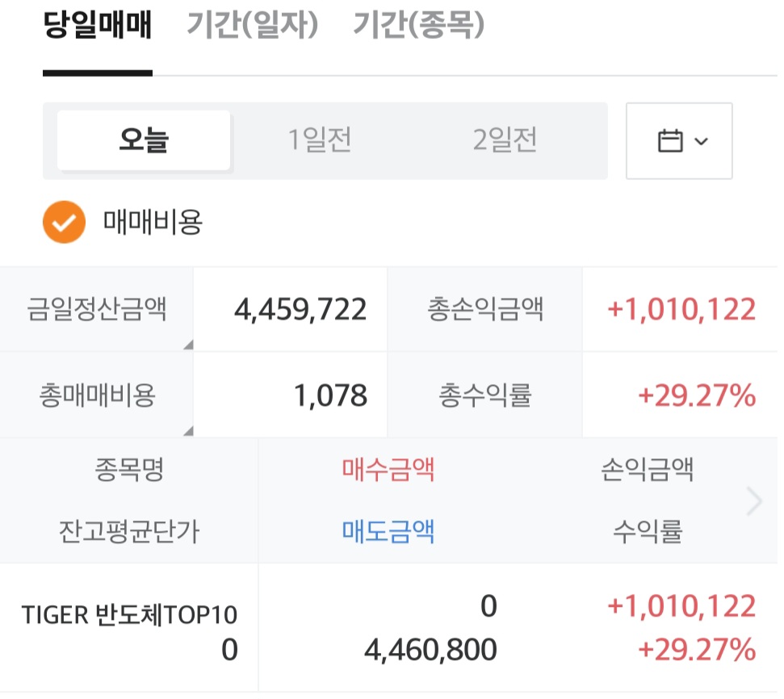Click the 총손익금액 value +1,010,122

pos(681,310)
